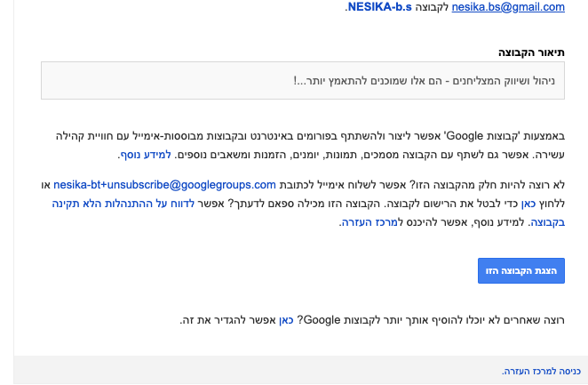Click the nesika-bt+unsubscribe@googlegroups.com address link
Image resolution: width=588 pixels, height=385 pixels.
tap(164, 185)
